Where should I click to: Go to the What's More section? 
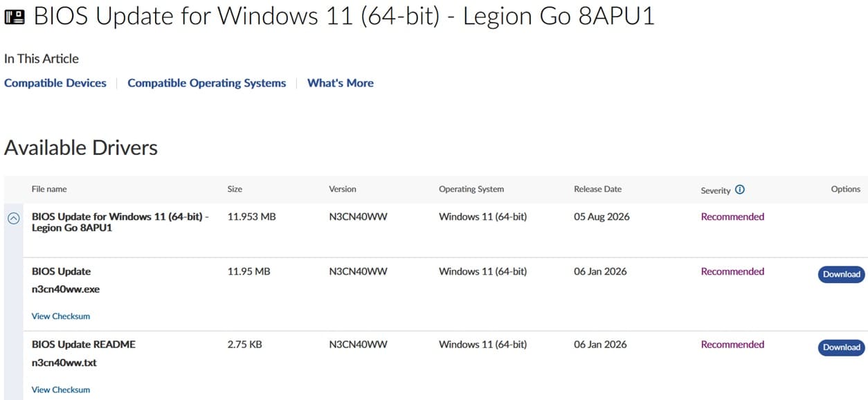click(x=341, y=83)
